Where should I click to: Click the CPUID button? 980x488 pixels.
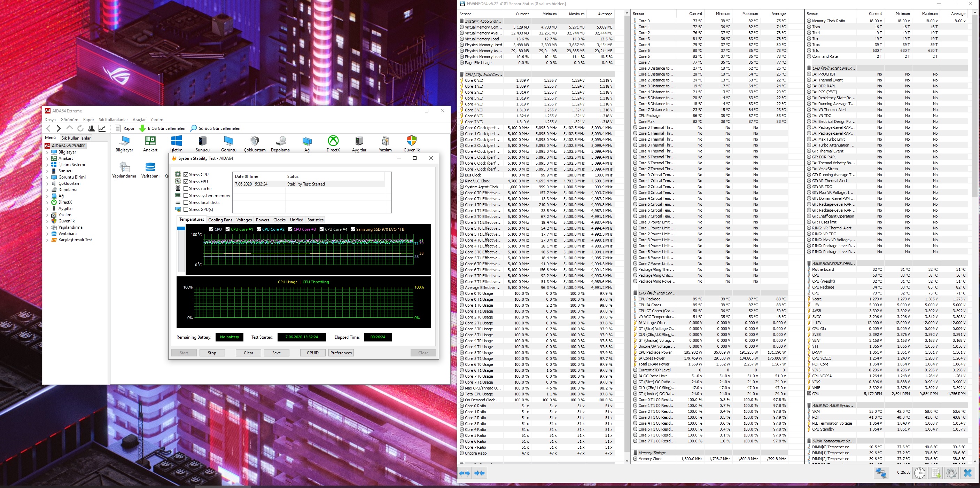click(313, 353)
